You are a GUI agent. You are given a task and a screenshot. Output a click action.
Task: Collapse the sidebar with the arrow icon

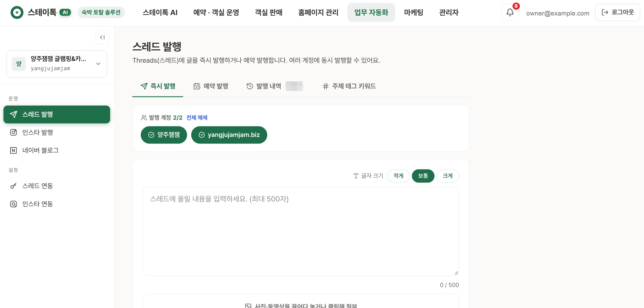coord(102,37)
